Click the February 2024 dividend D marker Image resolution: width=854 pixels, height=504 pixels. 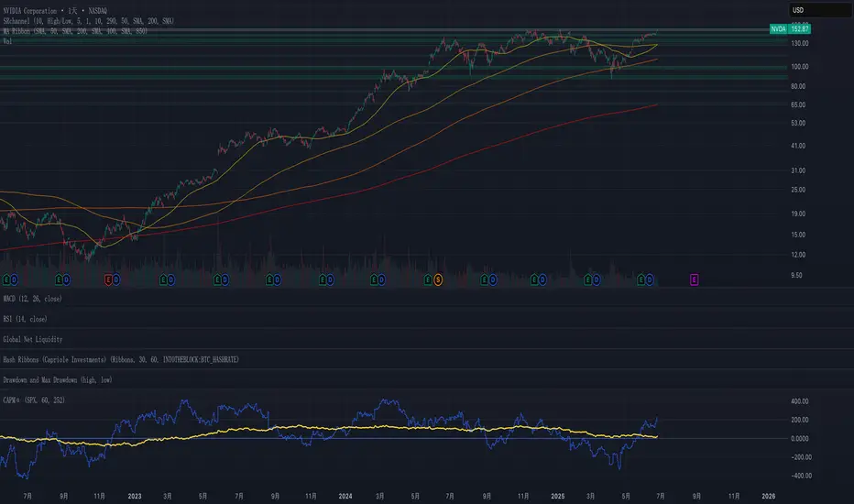[x=381, y=280]
